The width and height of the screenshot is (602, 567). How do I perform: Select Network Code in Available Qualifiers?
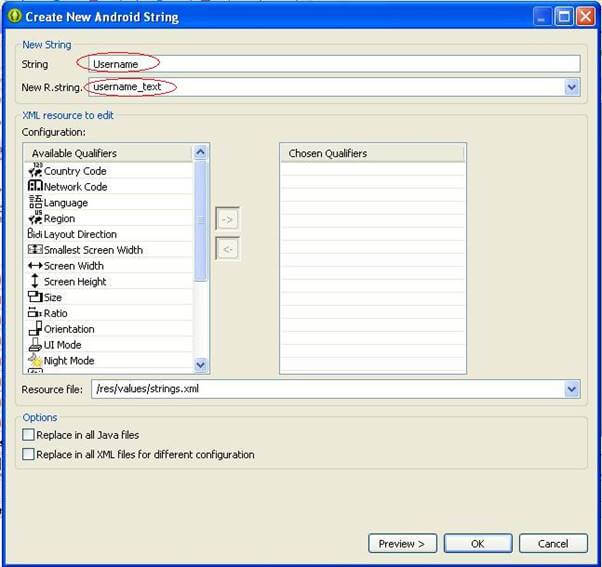(108, 187)
